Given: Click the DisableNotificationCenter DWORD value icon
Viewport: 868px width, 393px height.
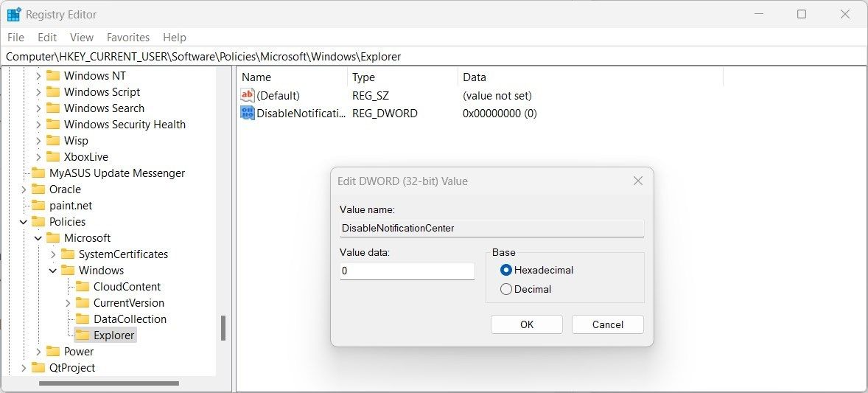Looking at the screenshot, I should point(248,114).
